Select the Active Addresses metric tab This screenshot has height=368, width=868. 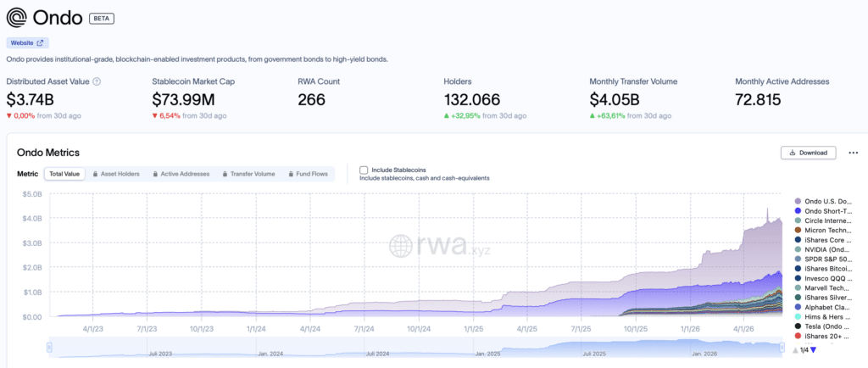point(181,174)
